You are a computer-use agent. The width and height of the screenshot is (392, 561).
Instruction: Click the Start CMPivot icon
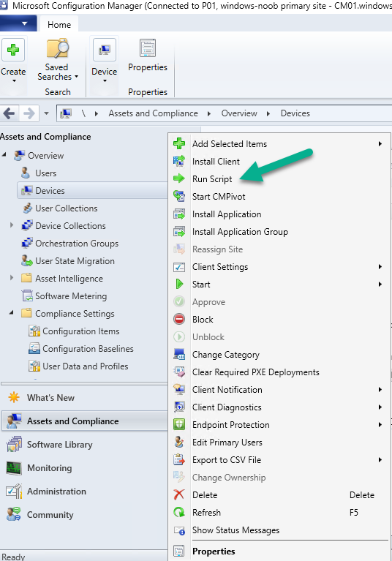pos(179,196)
